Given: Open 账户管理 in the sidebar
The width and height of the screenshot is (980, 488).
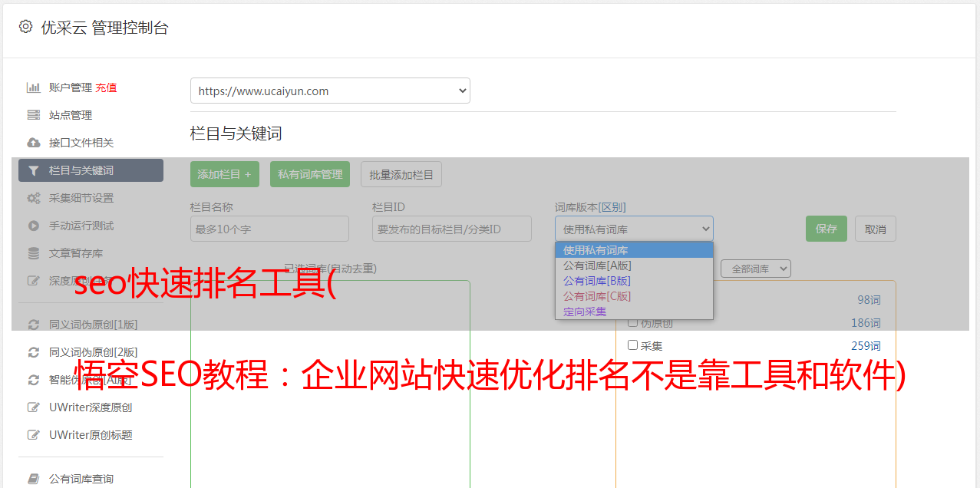Looking at the screenshot, I should coord(71,87).
